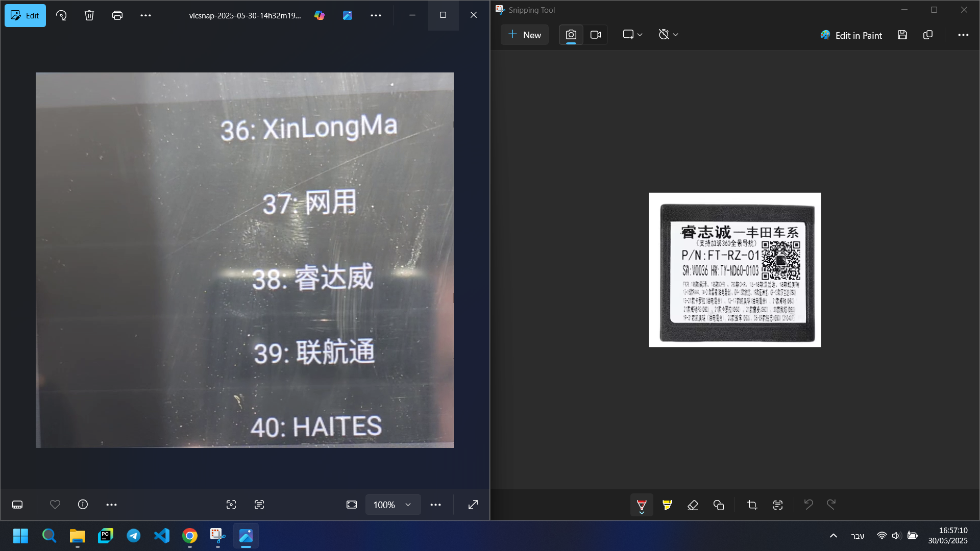Enter fullscreen view in Photos
The image size is (980, 551).
click(473, 505)
